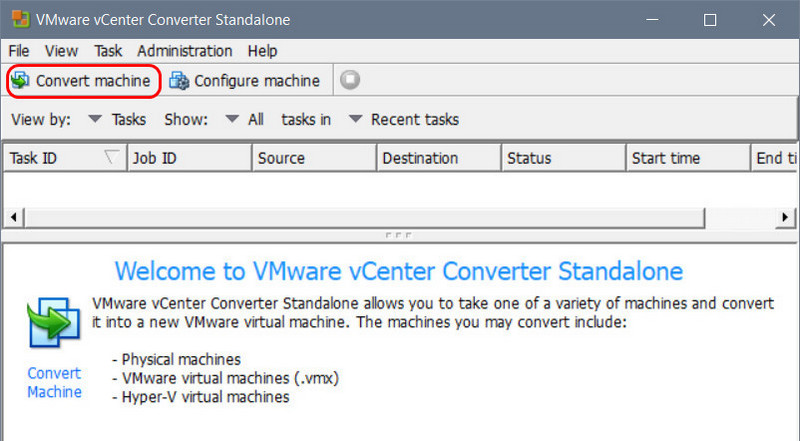
Task: Open the View by Tasks dropdown
Action: pos(117,119)
